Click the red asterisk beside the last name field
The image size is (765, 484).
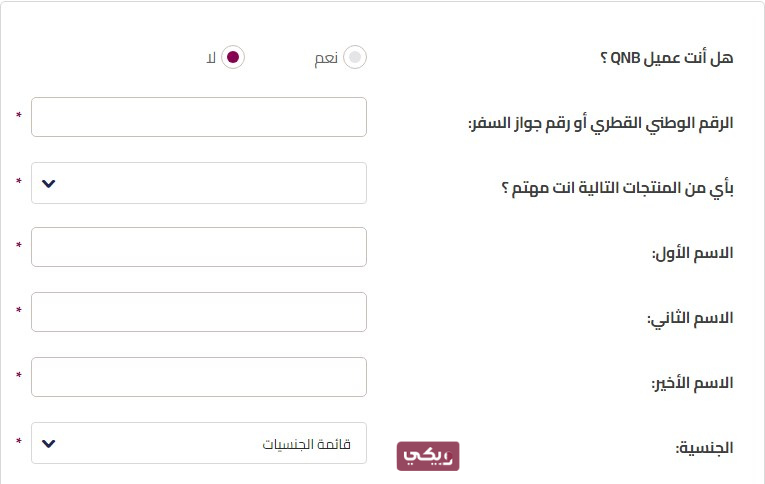[18, 376]
